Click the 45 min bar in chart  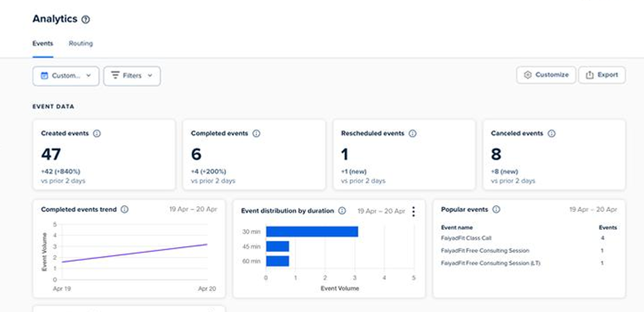[x=277, y=246]
